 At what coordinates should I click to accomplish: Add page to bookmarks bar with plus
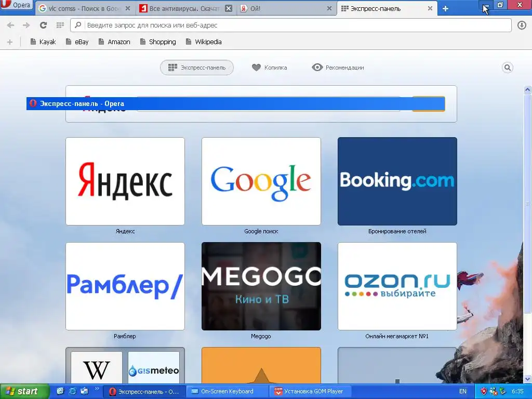tap(10, 42)
